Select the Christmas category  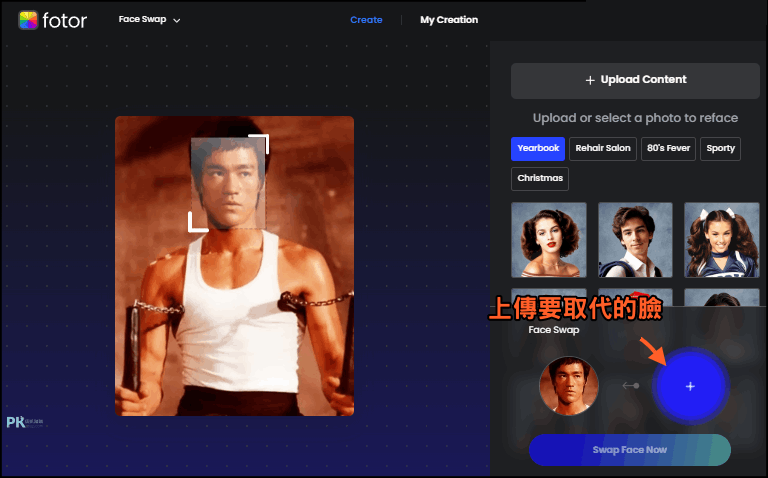pyautogui.click(x=540, y=178)
